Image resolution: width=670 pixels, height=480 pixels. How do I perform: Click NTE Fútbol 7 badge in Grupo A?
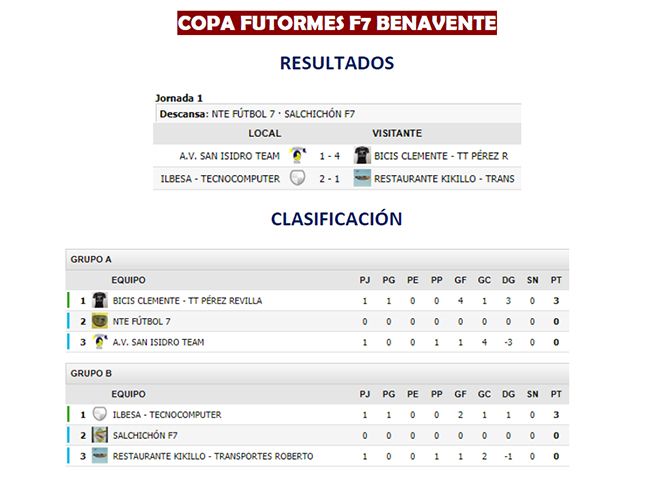coord(99,321)
